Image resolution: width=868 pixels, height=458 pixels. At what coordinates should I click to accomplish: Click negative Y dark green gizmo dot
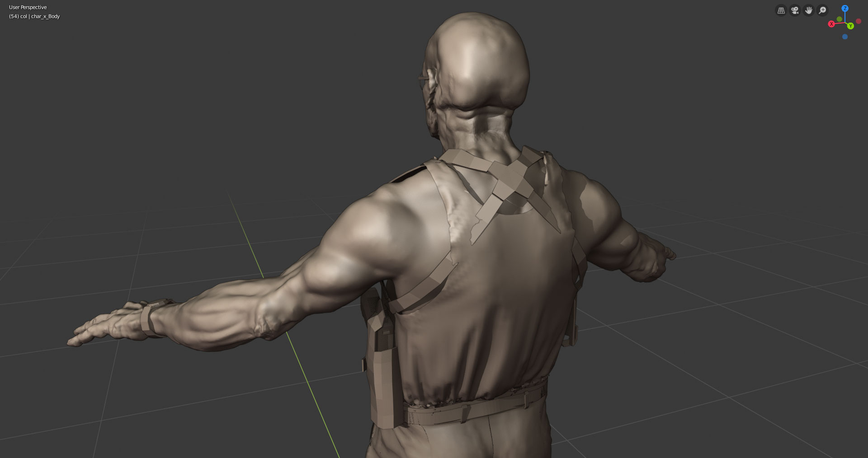pyautogui.click(x=840, y=19)
